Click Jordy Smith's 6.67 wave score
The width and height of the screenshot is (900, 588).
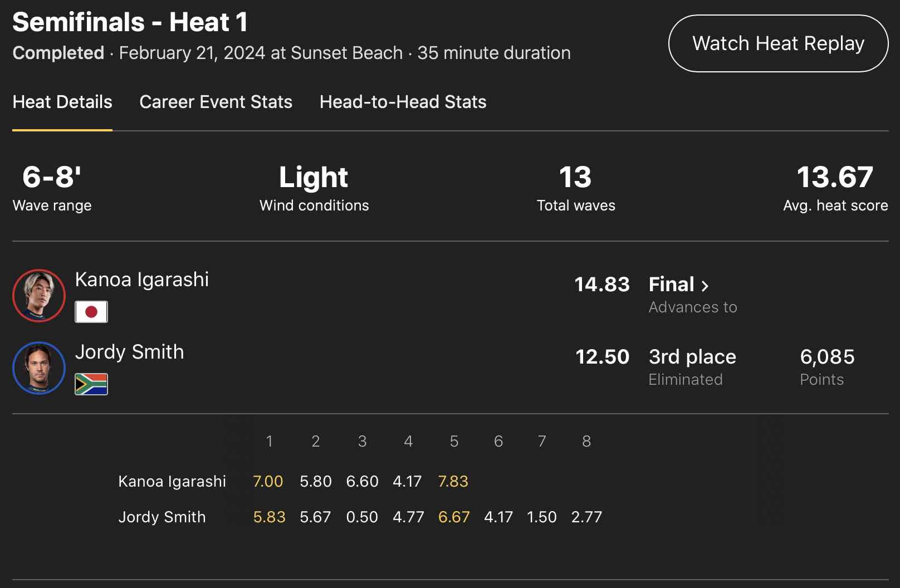coord(454,517)
